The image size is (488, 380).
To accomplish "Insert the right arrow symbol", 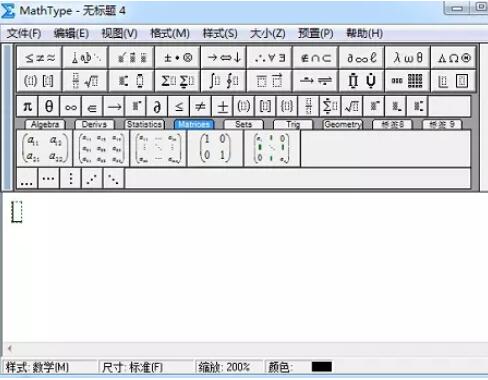I will click(114, 107).
